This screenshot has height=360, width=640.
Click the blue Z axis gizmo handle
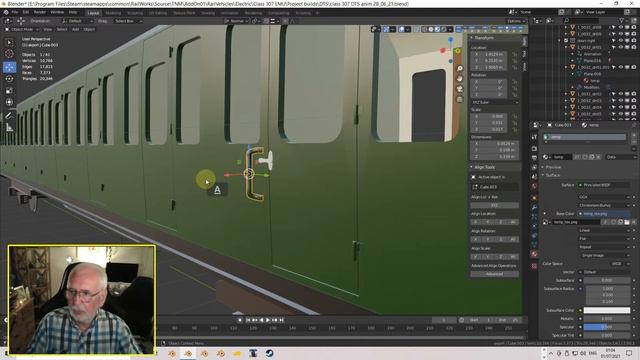451,40
